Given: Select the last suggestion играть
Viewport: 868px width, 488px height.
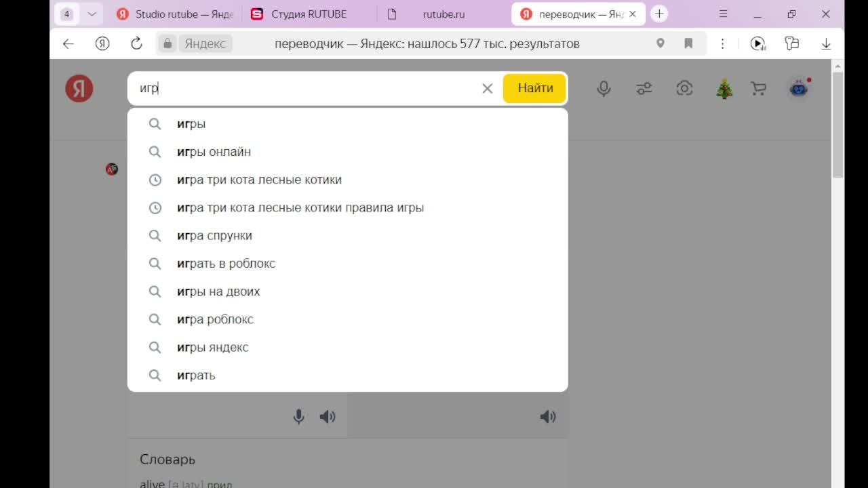Looking at the screenshot, I should click(347, 375).
